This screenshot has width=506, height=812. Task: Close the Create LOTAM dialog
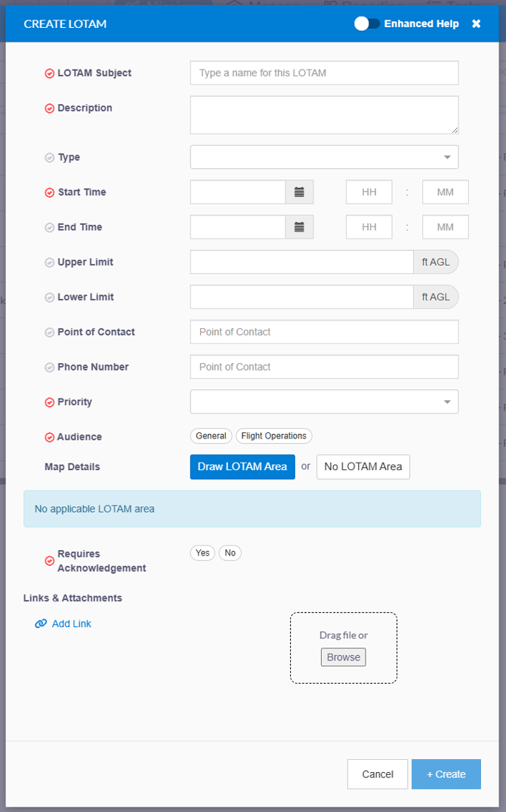pyautogui.click(x=476, y=23)
